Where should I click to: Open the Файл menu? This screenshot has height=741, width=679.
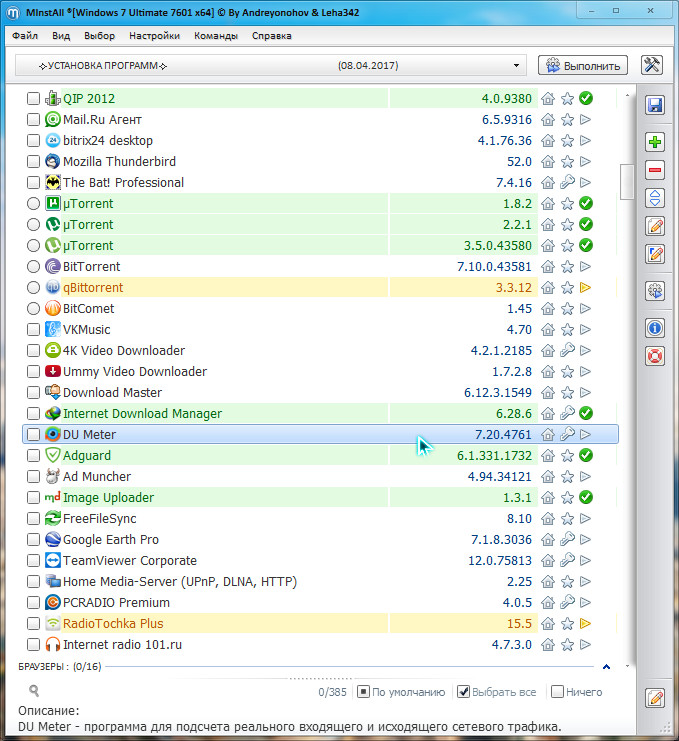25,35
